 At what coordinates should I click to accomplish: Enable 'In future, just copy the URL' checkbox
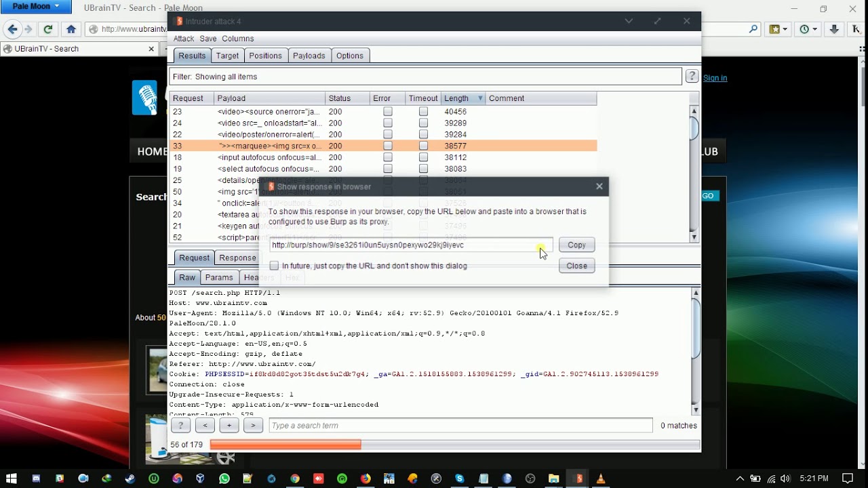(274, 266)
